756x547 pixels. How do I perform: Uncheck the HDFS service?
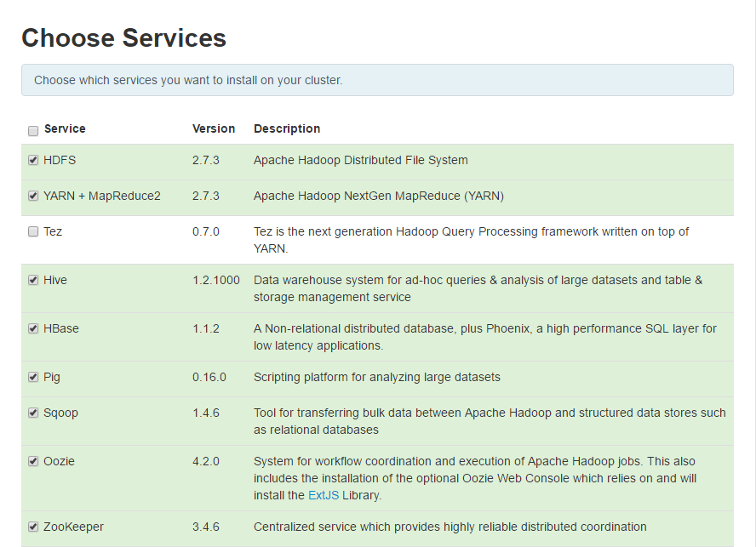tap(32, 160)
